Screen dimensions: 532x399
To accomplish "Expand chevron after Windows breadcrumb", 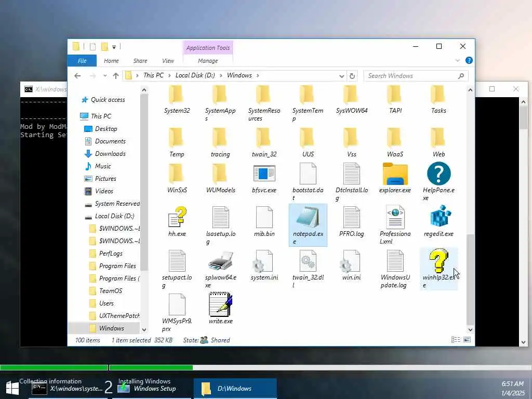I will pyautogui.click(x=258, y=75).
